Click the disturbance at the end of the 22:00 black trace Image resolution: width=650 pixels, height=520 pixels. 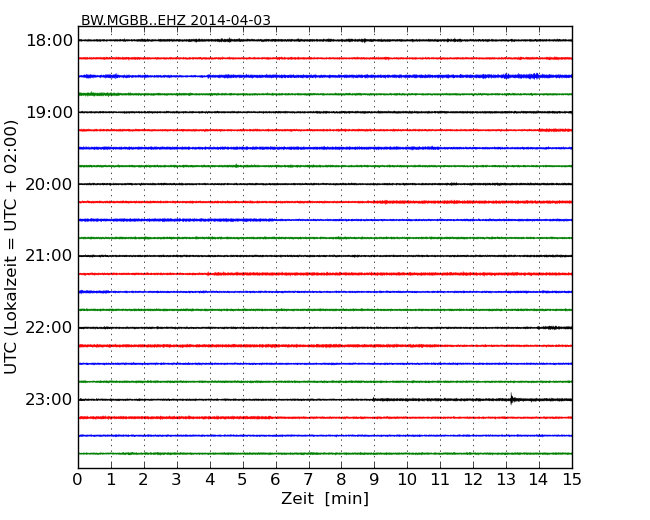click(554, 328)
